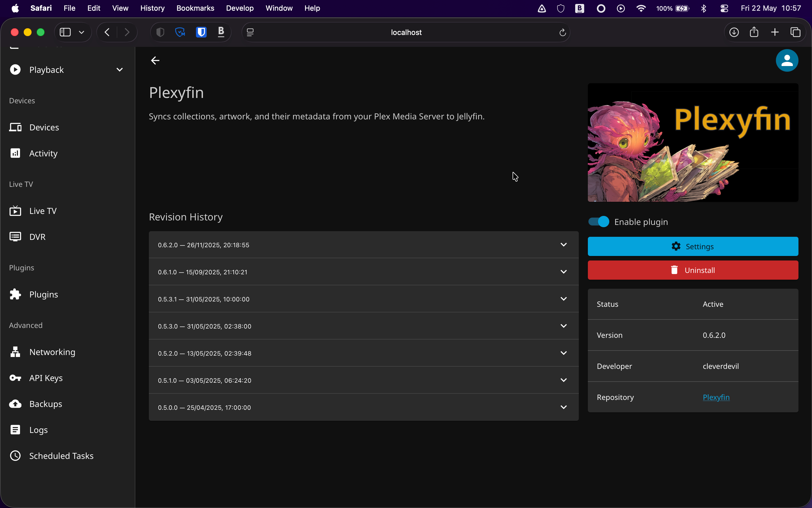Click the DVR list icon

coord(15,237)
